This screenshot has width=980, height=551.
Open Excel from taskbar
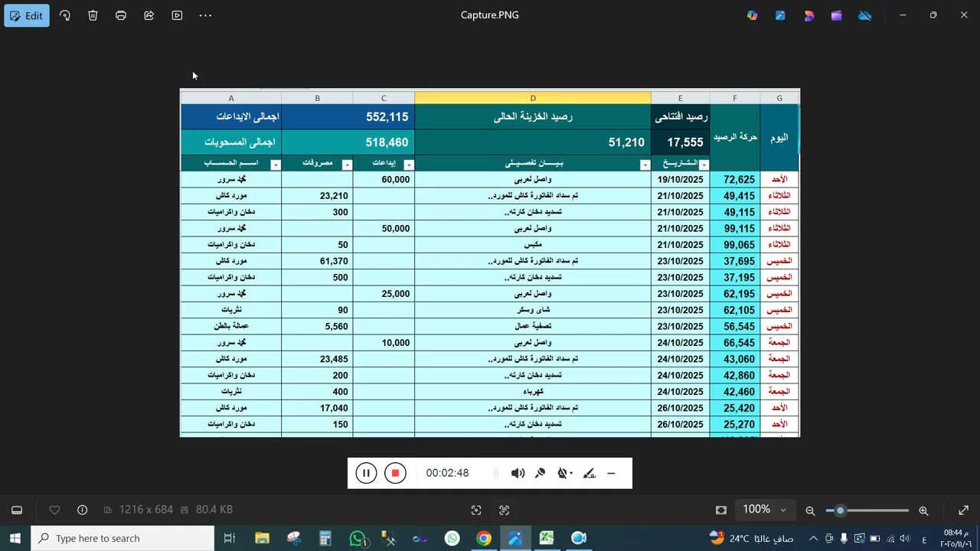click(x=547, y=538)
